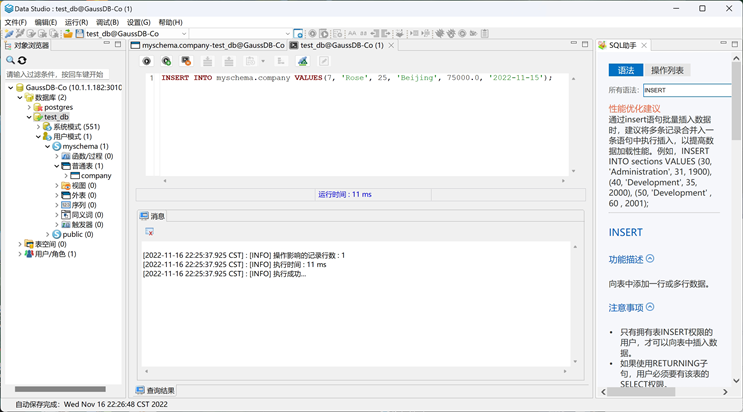Viewport: 743px width, 412px height.
Task: Click the save floppy disk toolbar icon
Action: (79, 34)
